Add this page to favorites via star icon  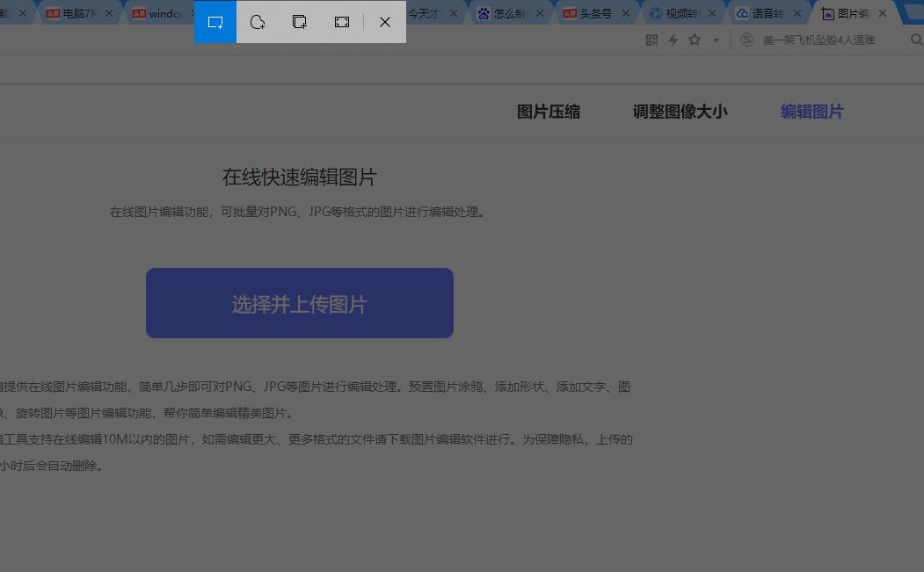(694, 40)
